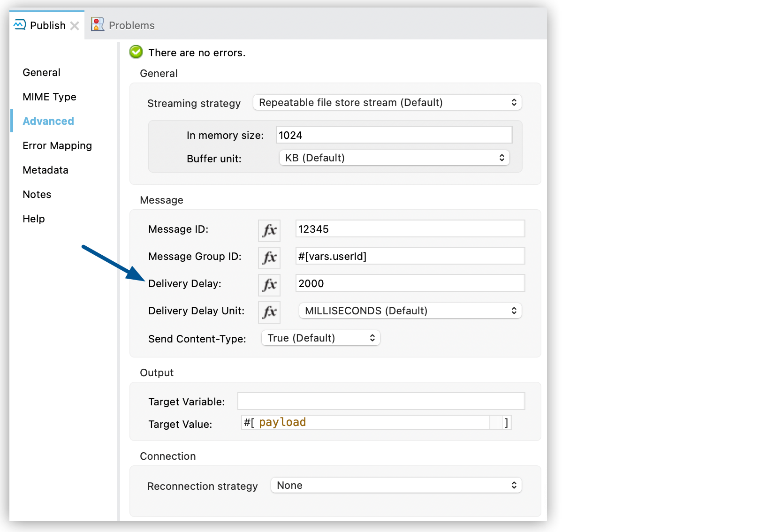Open the Reconnection strategy dropdown
This screenshot has width=759, height=532.
396,485
